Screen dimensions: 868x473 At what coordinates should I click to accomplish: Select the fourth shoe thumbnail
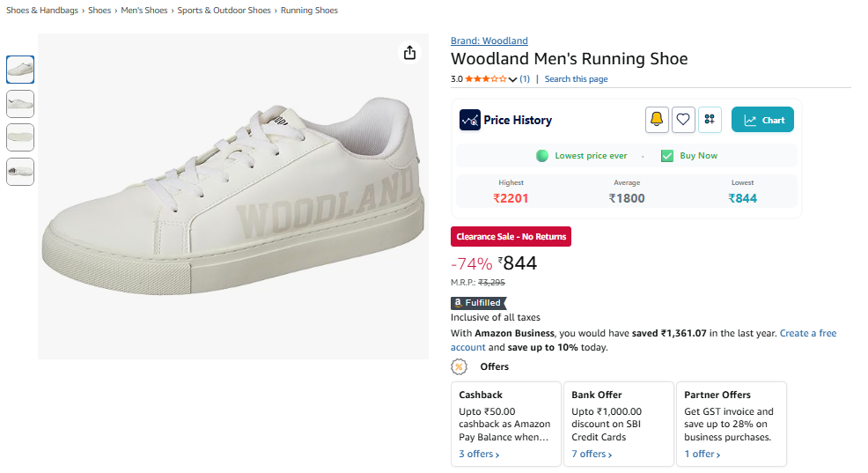tap(20, 171)
